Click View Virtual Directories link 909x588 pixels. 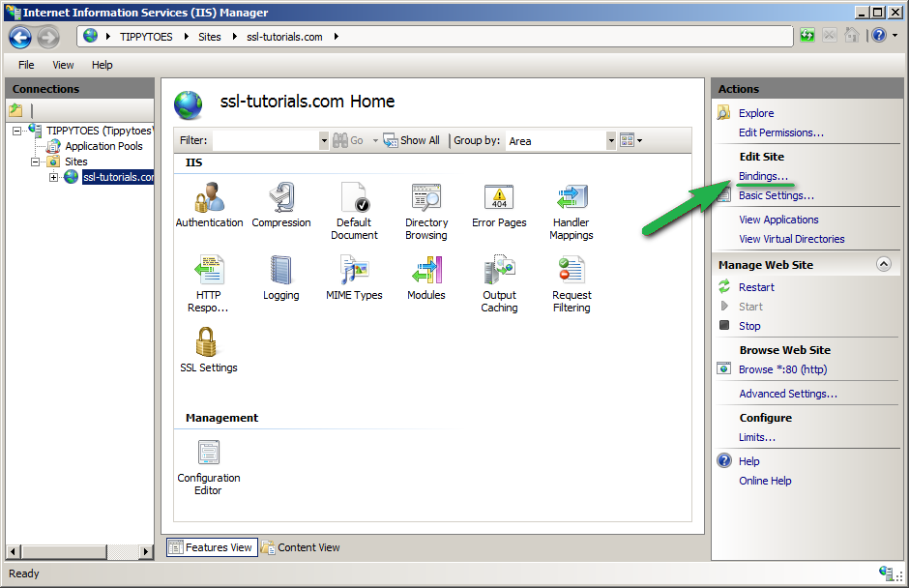pos(791,239)
